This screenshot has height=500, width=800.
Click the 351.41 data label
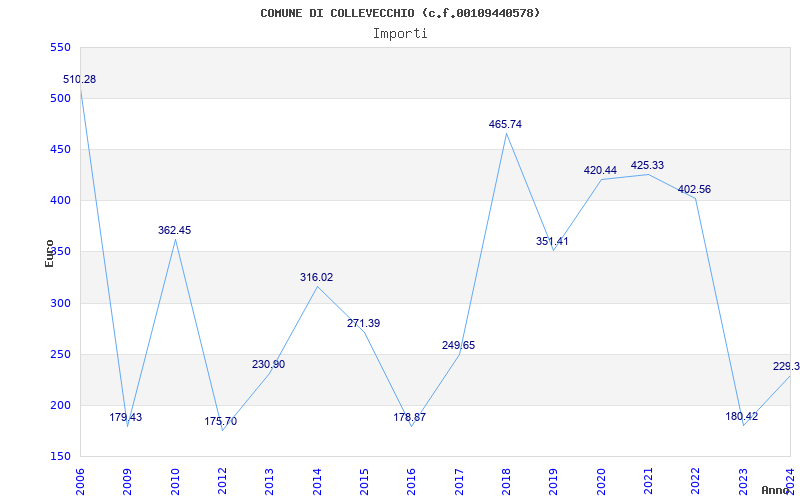[x=552, y=241]
